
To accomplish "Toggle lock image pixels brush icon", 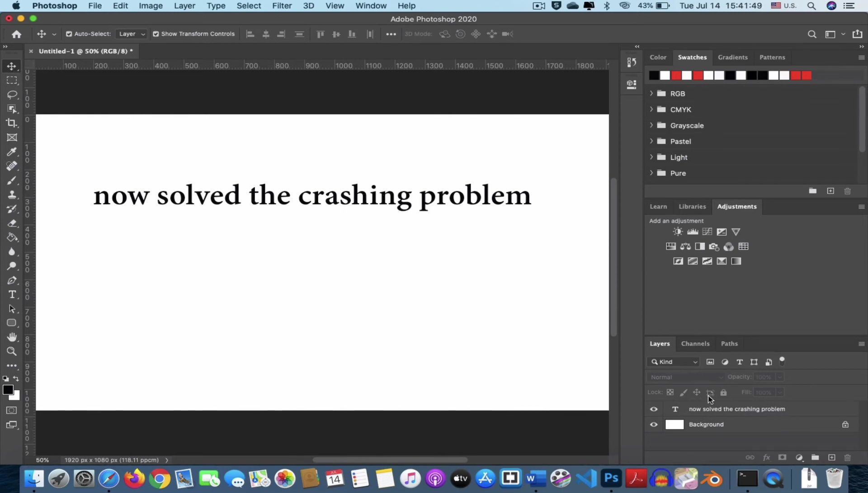I will click(x=684, y=393).
